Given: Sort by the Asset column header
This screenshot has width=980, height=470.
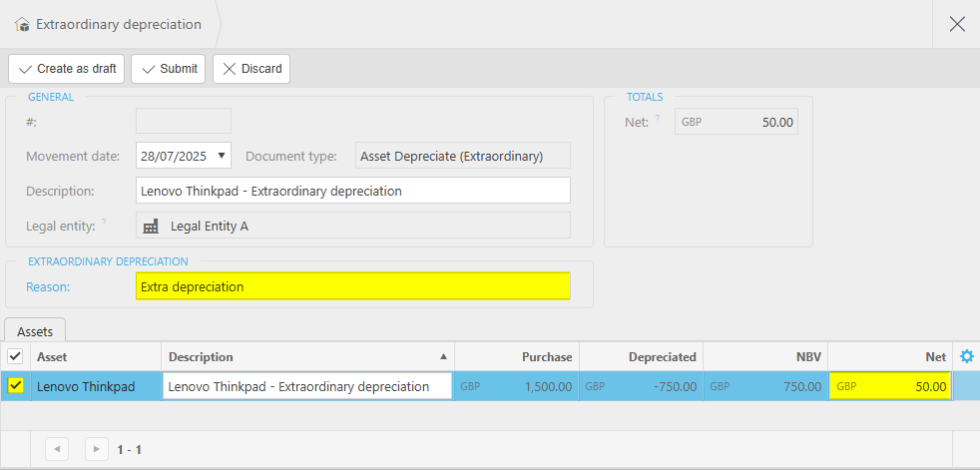Looking at the screenshot, I should (96, 356).
